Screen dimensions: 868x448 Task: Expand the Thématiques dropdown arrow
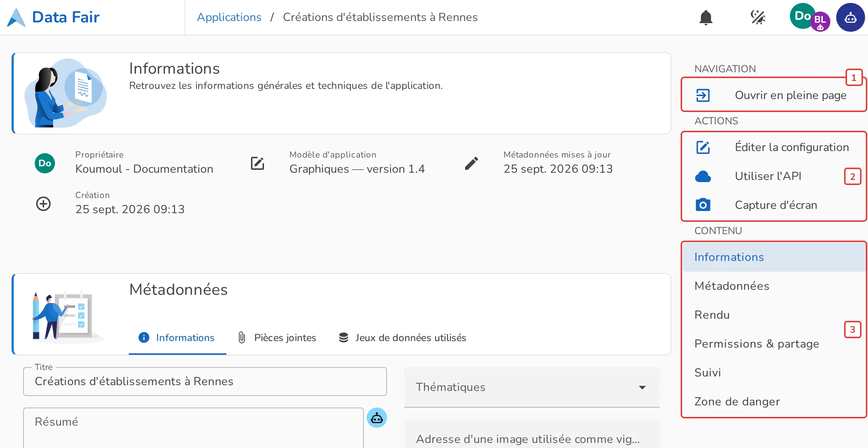(x=642, y=387)
